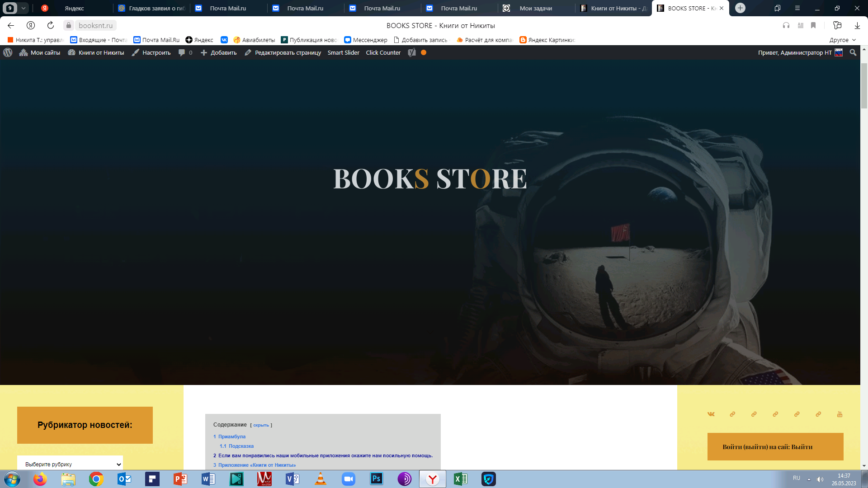This screenshot has height=488, width=868.
Task: Bookmark the page with the bookmark icon
Action: coord(813,25)
